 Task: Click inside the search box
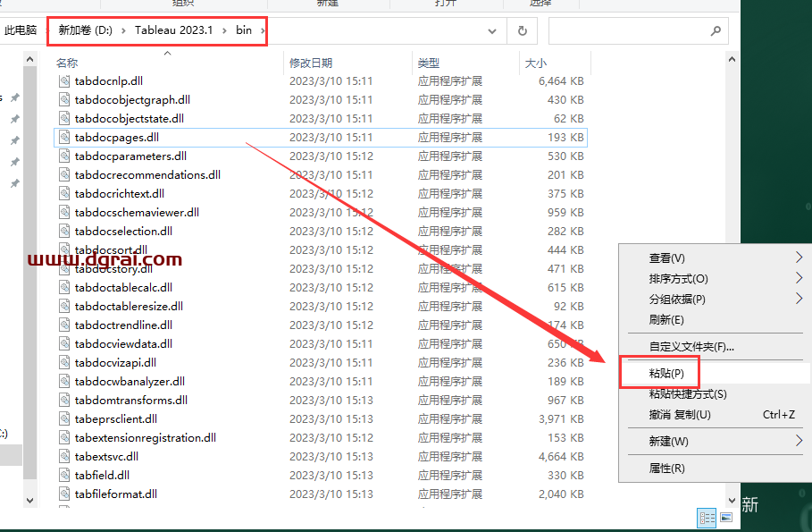click(x=639, y=30)
